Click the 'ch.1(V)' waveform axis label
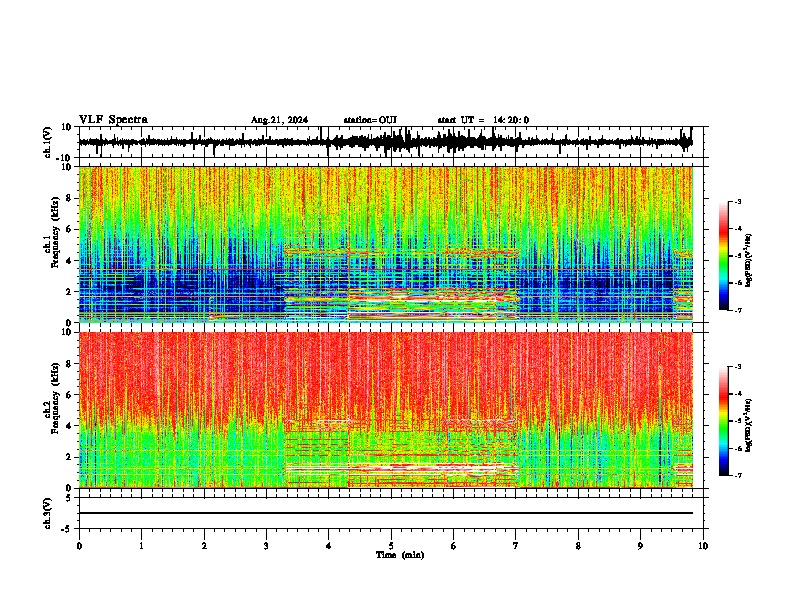 pyautogui.click(x=48, y=142)
